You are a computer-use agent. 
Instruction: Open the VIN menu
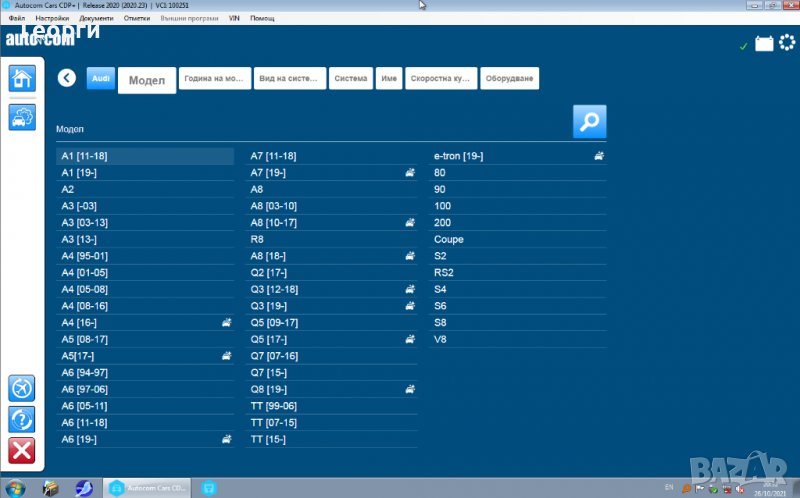click(x=234, y=18)
